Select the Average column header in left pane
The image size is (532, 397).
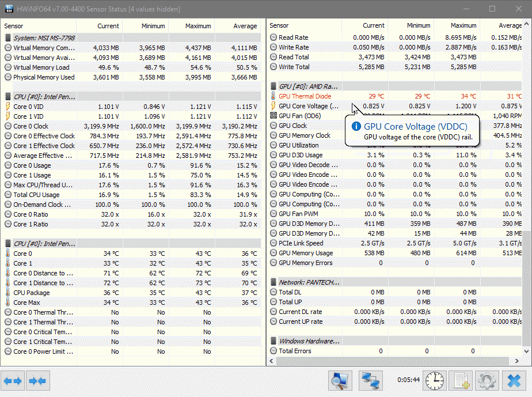237,26
